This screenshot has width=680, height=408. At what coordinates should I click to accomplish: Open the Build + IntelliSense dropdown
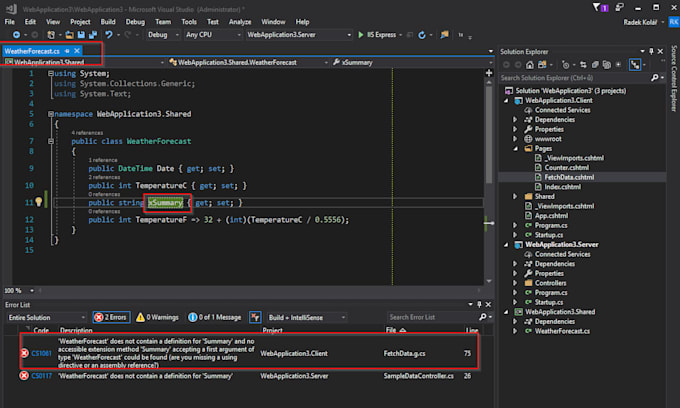pyautogui.click(x=307, y=317)
